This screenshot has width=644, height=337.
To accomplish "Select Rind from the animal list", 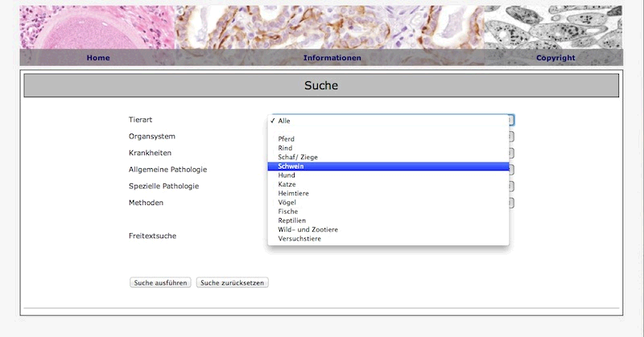I will click(x=287, y=148).
